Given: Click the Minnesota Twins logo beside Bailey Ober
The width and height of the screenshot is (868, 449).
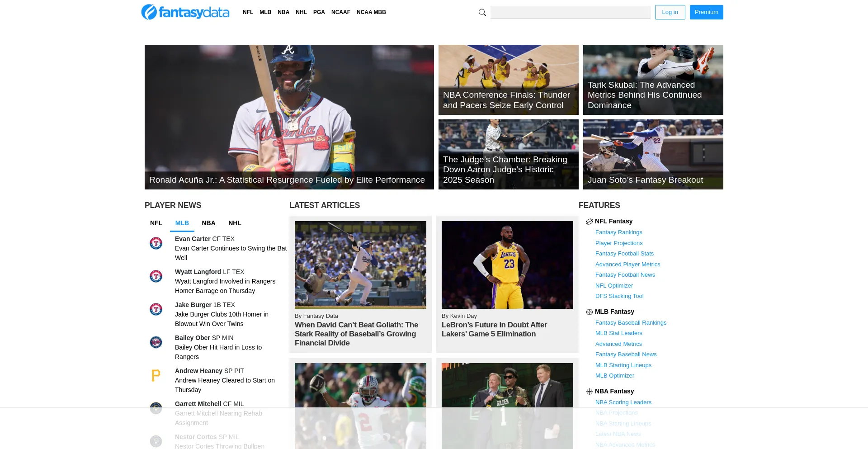Looking at the screenshot, I should pyautogui.click(x=156, y=342).
